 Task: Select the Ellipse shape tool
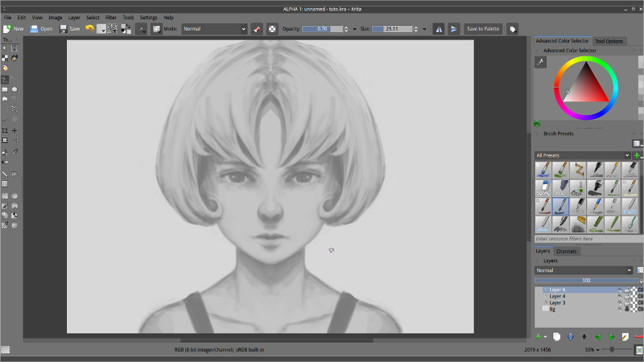14,89
